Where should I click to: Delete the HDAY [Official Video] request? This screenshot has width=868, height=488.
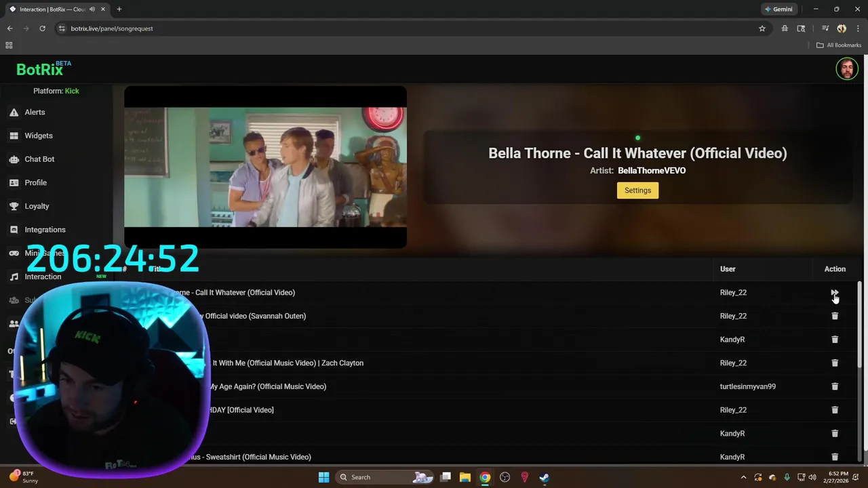pyautogui.click(x=835, y=410)
